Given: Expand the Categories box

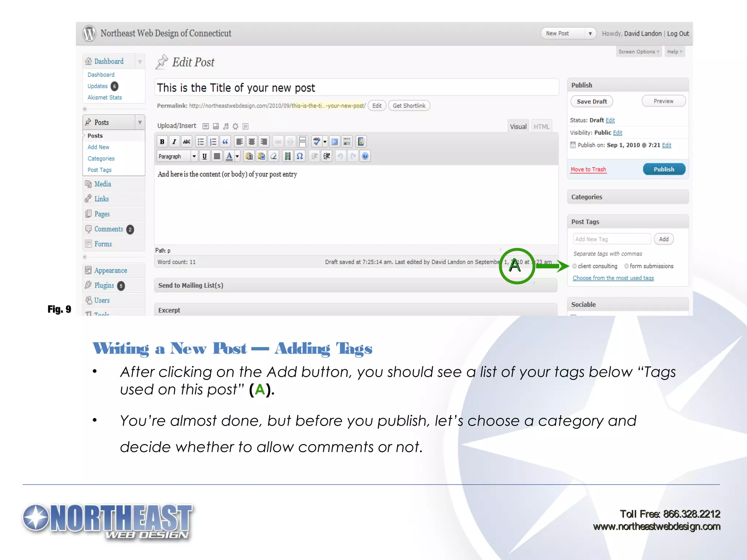Looking at the screenshot, I should (x=628, y=197).
